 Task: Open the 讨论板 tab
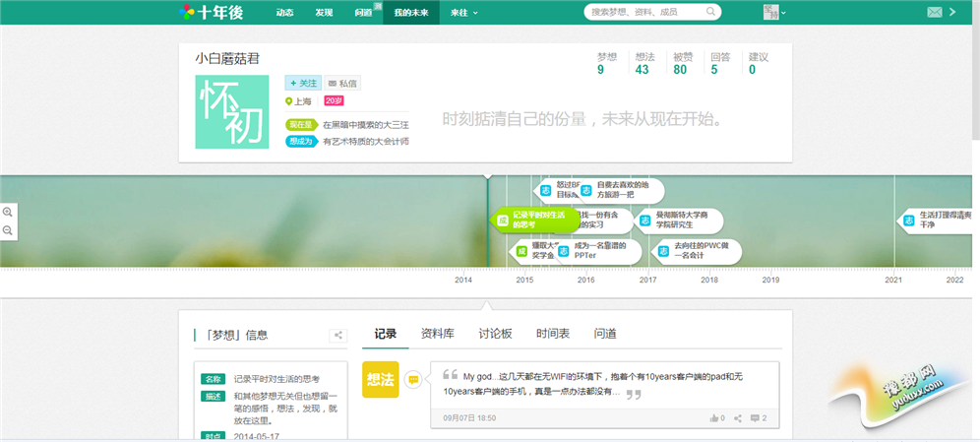coord(495,334)
